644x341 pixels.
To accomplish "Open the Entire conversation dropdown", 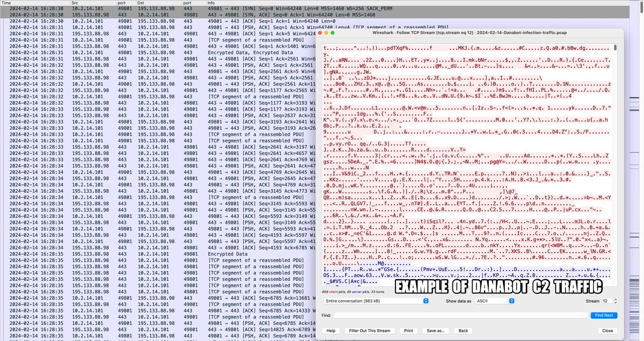I will [x=376, y=301].
